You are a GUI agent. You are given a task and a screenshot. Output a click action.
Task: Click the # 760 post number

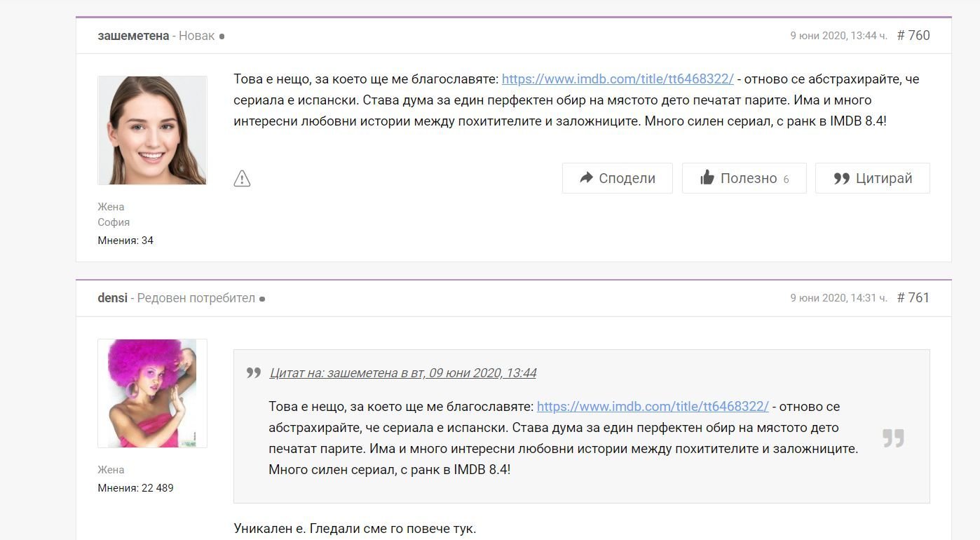click(x=913, y=35)
